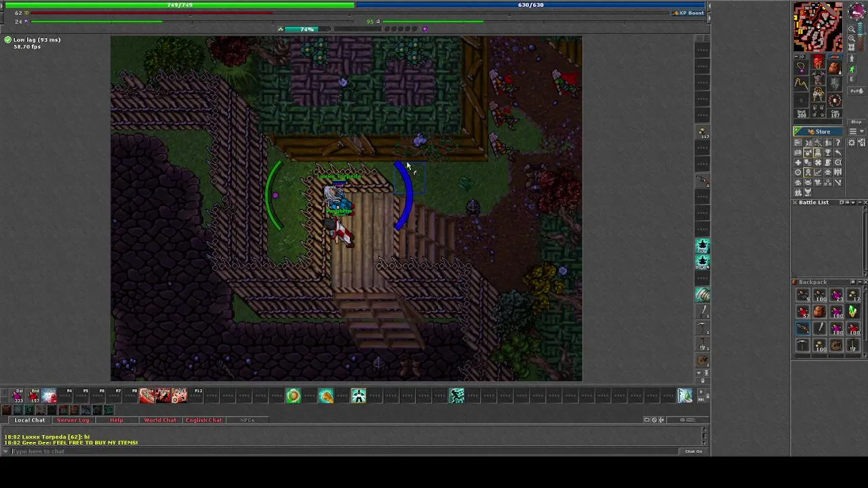The width and height of the screenshot is (868, 488).
Task: Open the World Chat tab
Action: [160, 420]
